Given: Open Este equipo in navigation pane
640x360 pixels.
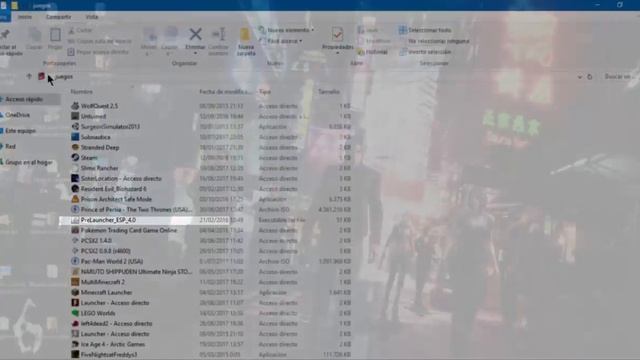Looking at the screenshot, I should tap(20, 131).
